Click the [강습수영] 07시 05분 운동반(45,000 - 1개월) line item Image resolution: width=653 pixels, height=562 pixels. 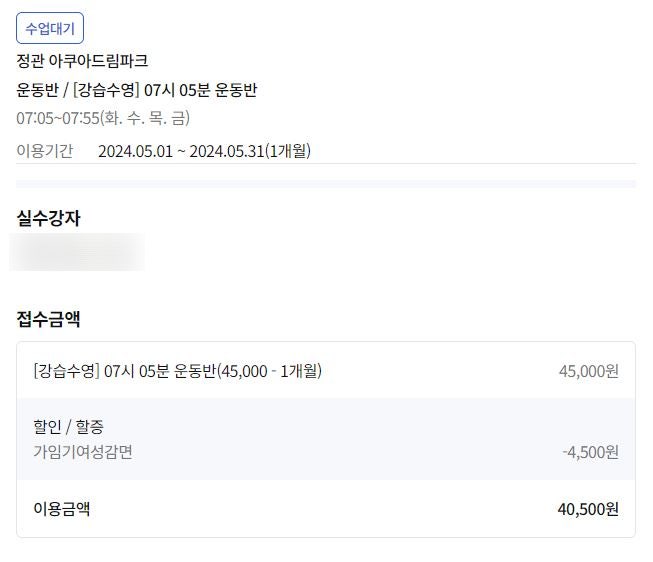(x=177, y=371)
